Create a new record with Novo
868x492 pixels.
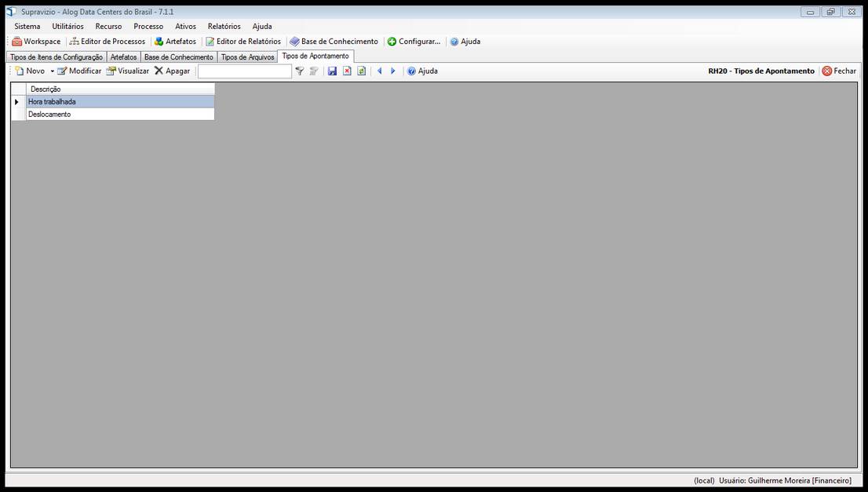[30, 71]
